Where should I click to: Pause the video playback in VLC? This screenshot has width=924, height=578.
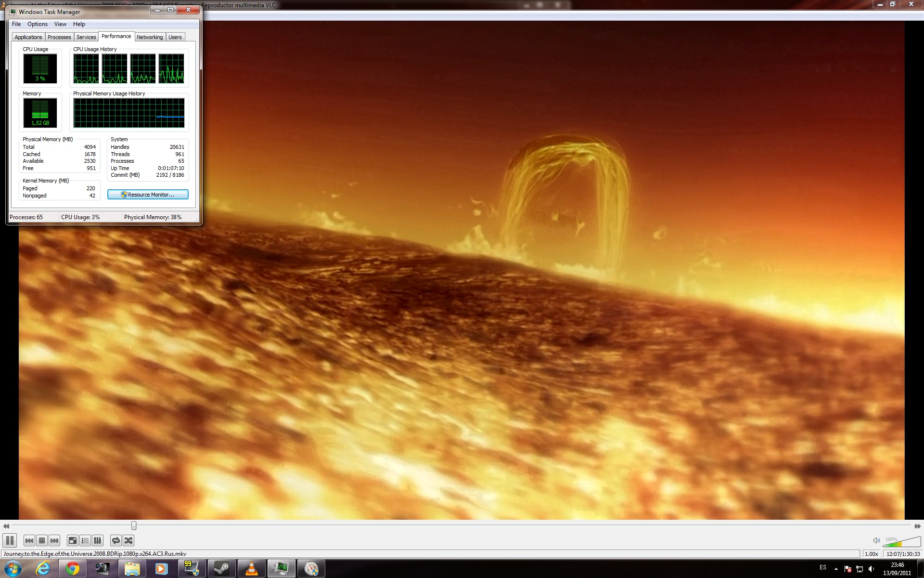coord(10,540)
